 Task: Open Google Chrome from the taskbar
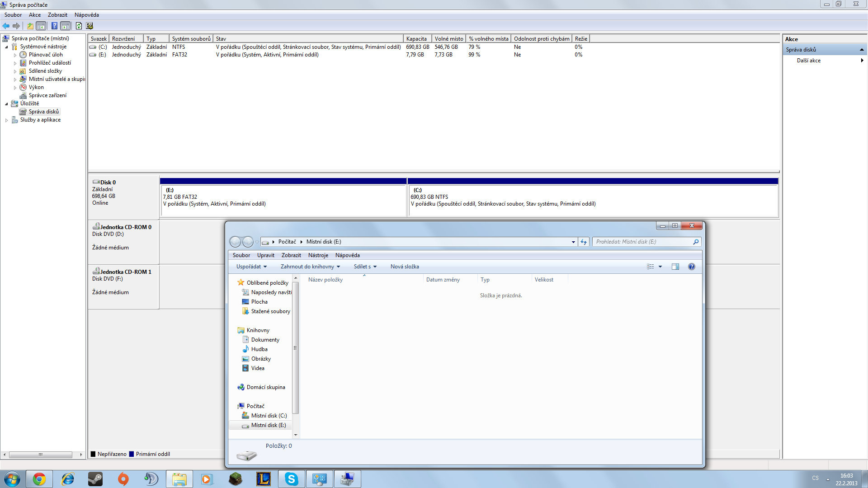pos(39,479)
